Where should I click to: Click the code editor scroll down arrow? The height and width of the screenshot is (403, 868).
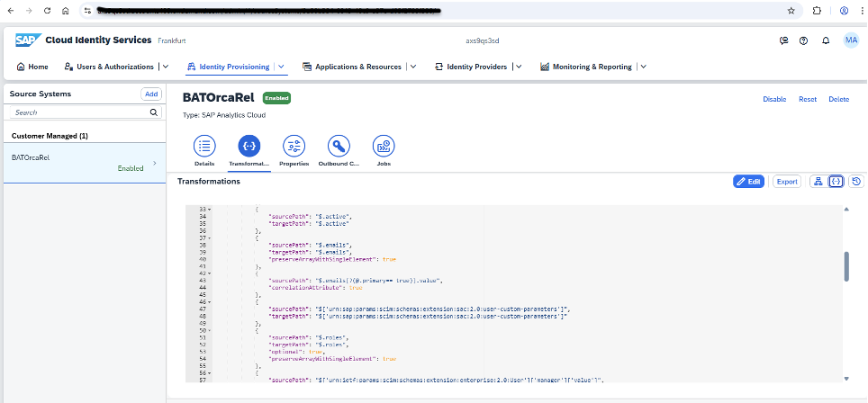[x=846, y=379]
